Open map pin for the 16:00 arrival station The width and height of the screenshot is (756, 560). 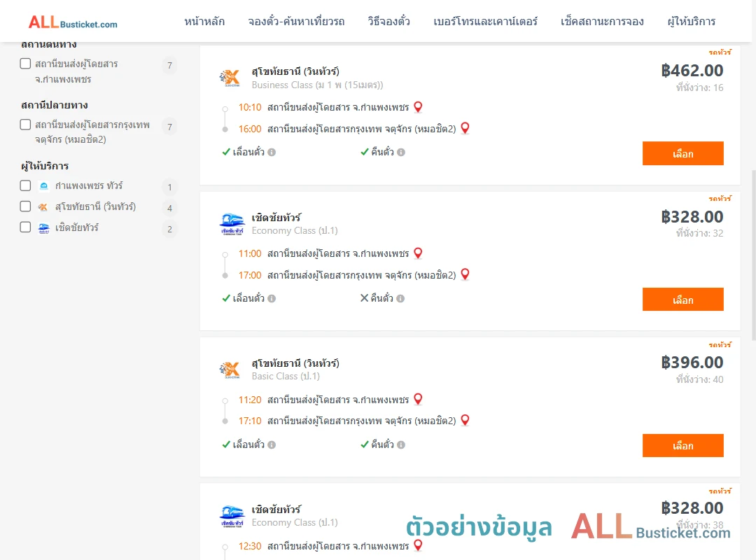coord(465,128)
